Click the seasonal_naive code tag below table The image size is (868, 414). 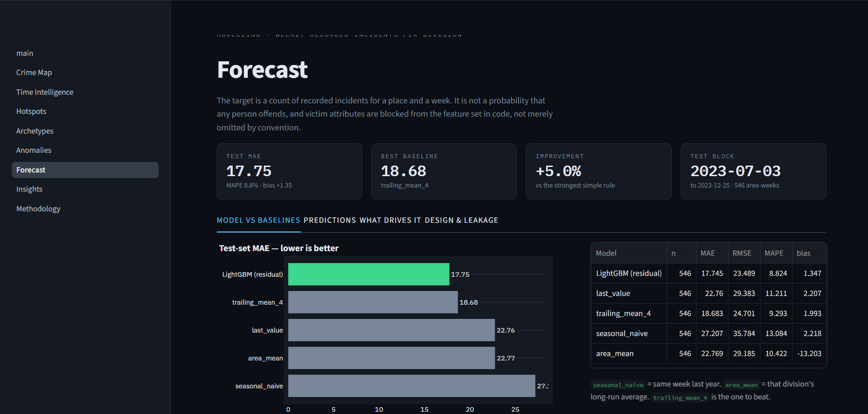coord(618,385)
